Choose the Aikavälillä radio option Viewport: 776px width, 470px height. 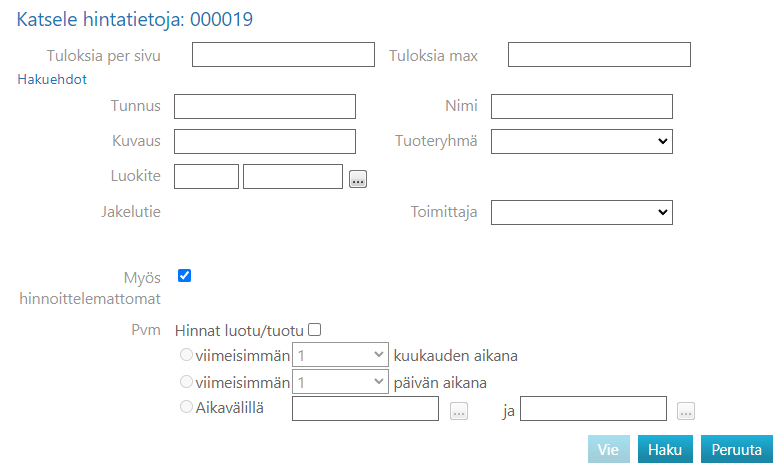coord(184,407)
